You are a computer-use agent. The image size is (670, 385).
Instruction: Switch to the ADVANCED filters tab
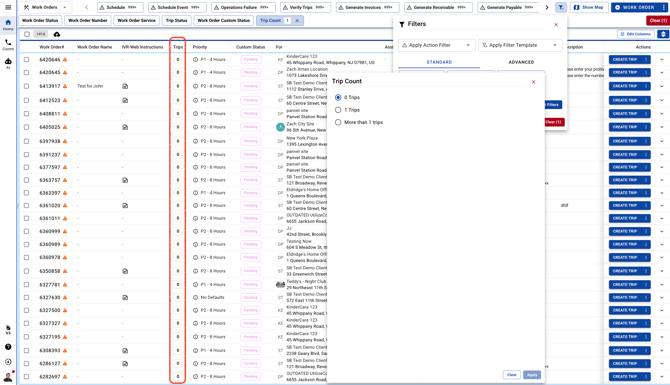tap(521, 62)
